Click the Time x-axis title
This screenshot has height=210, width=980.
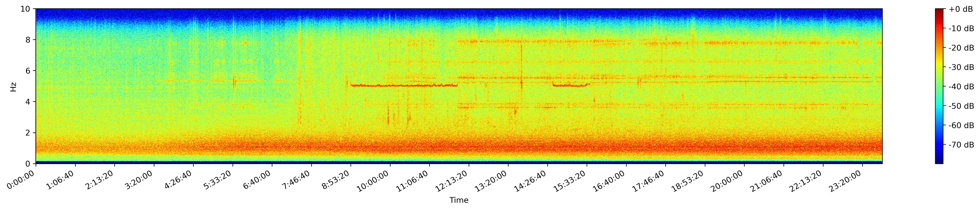coord(459,200)
